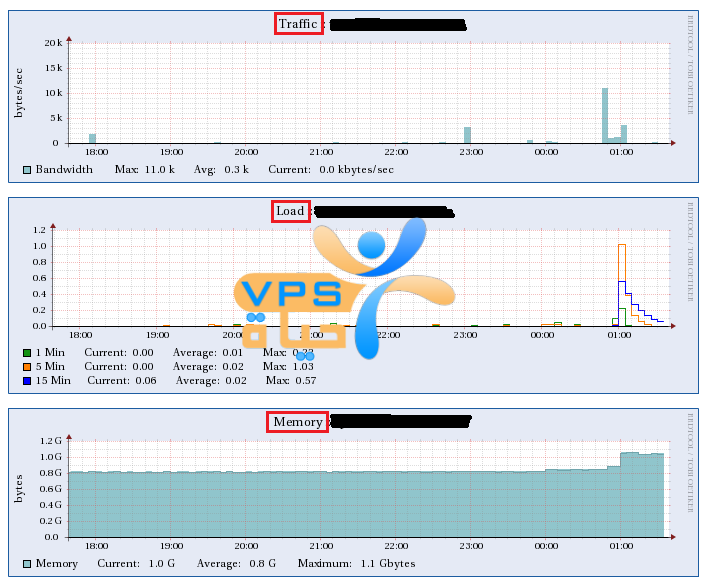Click "Current: 0.00" in the 1 Min row
This screenshot has height=582, width=710.
coord(119,353)
